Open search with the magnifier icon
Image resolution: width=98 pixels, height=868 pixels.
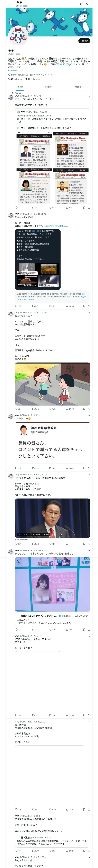tap(87, 4)
